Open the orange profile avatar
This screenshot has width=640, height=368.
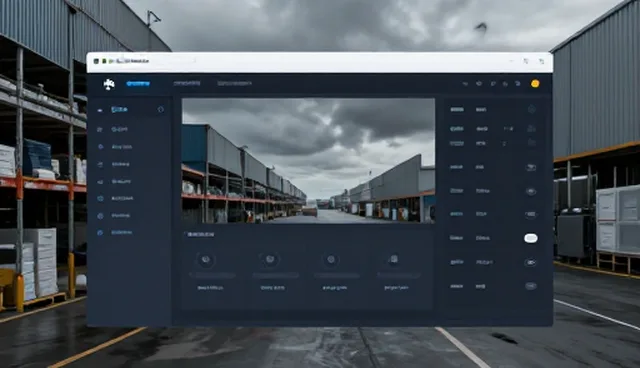point(535,84)
